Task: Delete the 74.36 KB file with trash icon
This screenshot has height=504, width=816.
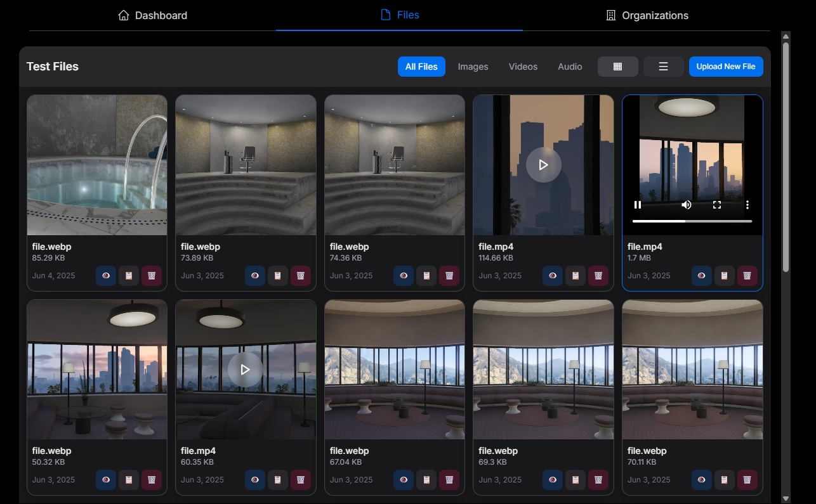Action: click(x=449, y=276)
